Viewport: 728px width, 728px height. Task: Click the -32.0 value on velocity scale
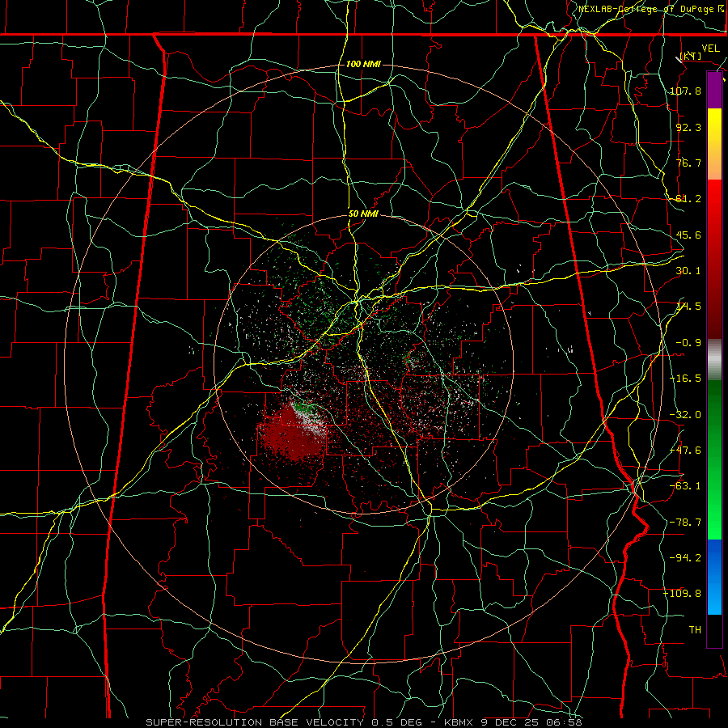(x=686, y=415)
